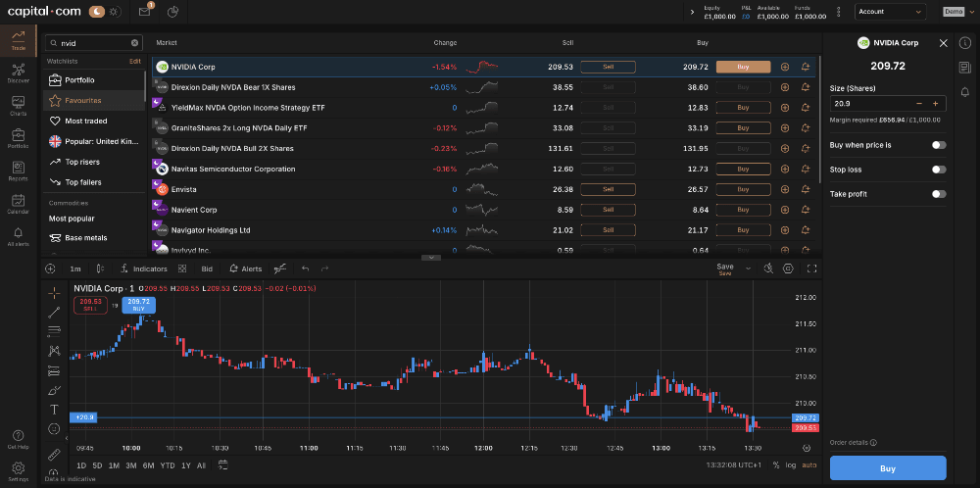Select the crosshair cursor tool on the chart

click(54, 293)
